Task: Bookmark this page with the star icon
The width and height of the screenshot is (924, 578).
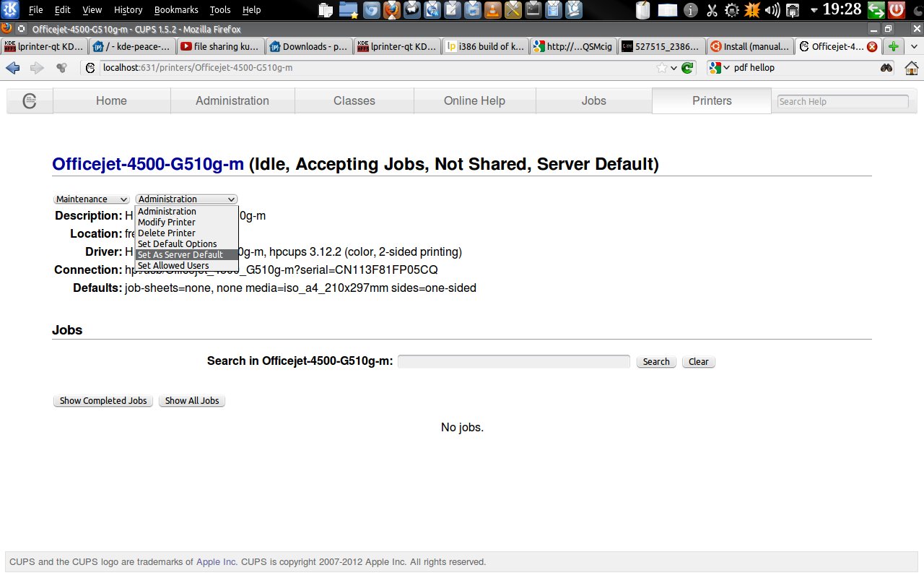Action: click(662, 68)
